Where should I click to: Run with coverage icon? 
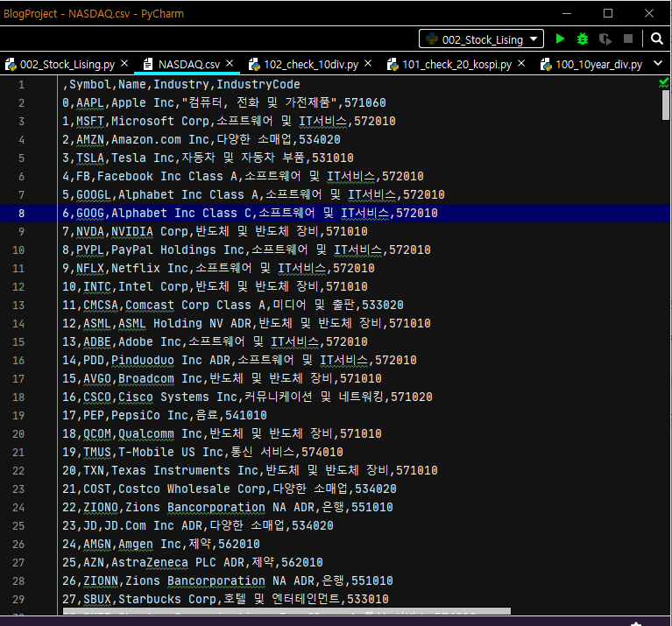coord(605,39)
